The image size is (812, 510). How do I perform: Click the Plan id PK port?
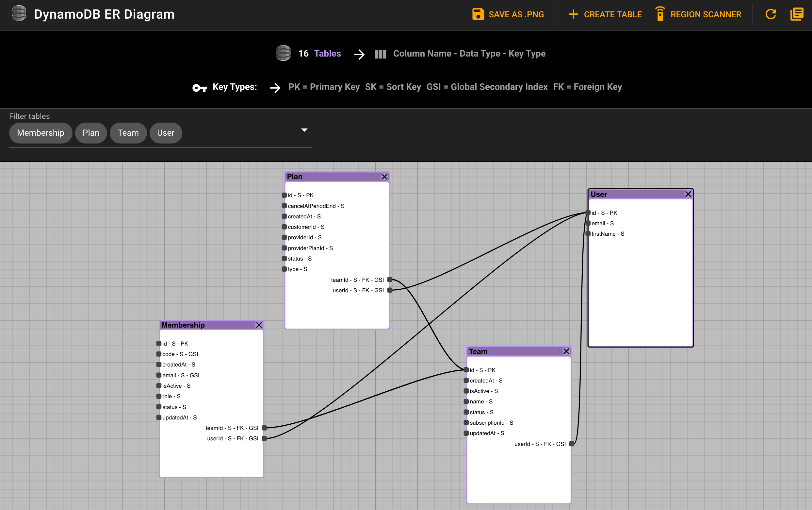(x=284, y=195)
